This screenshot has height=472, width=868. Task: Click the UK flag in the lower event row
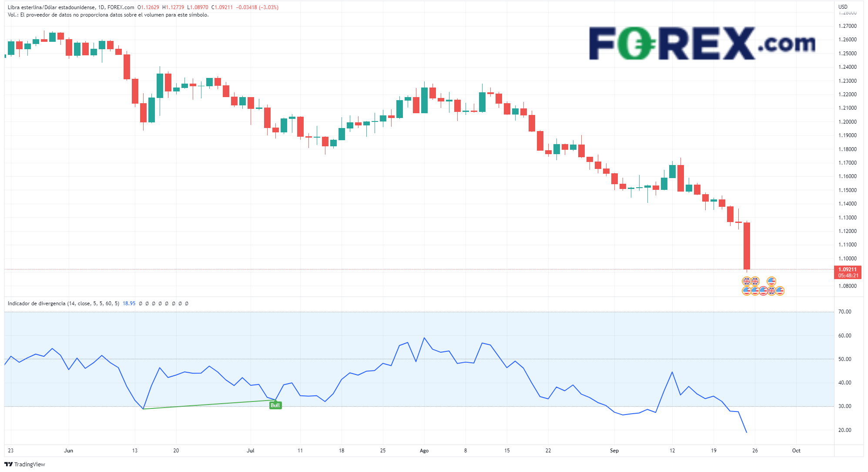[771, 291]
